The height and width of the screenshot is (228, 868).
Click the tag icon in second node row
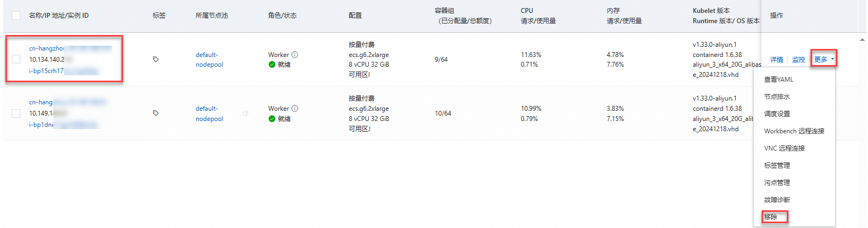tap(156, 113)
